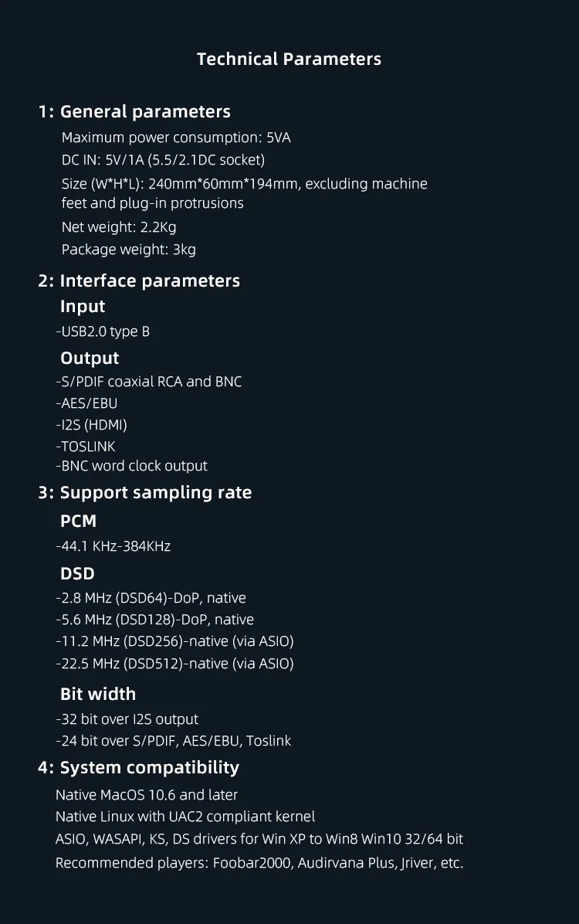Screen dimensions: 579x924
Task: Click the DSD512 native via ASIO line
Action: 175,664
